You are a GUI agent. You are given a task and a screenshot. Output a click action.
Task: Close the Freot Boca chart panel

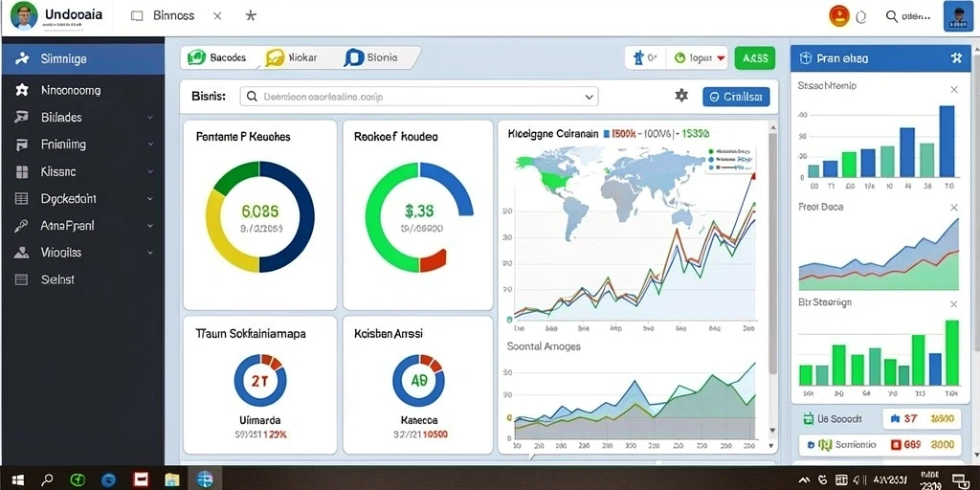[954, 208]
